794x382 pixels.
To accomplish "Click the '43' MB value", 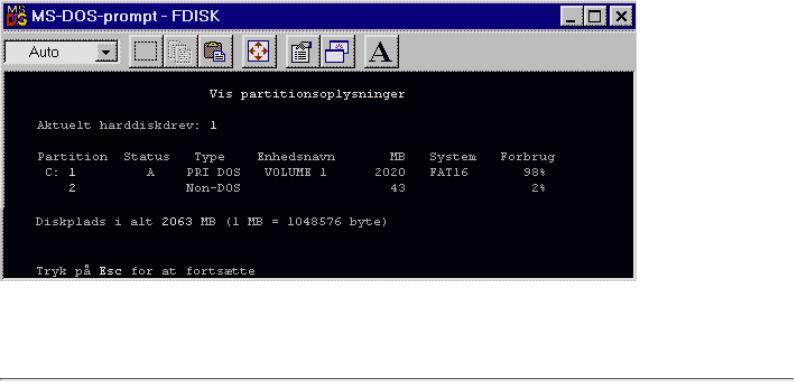I will [398, 188].
